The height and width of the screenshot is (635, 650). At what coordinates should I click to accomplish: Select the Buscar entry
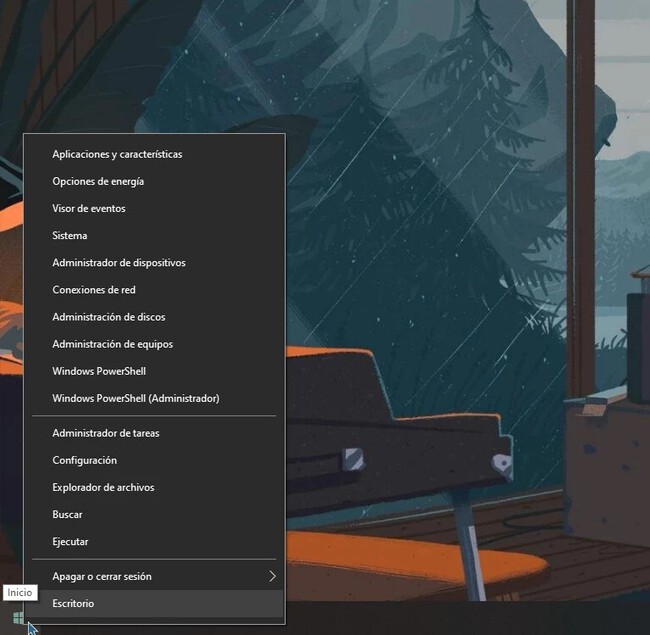coord(154,515)
